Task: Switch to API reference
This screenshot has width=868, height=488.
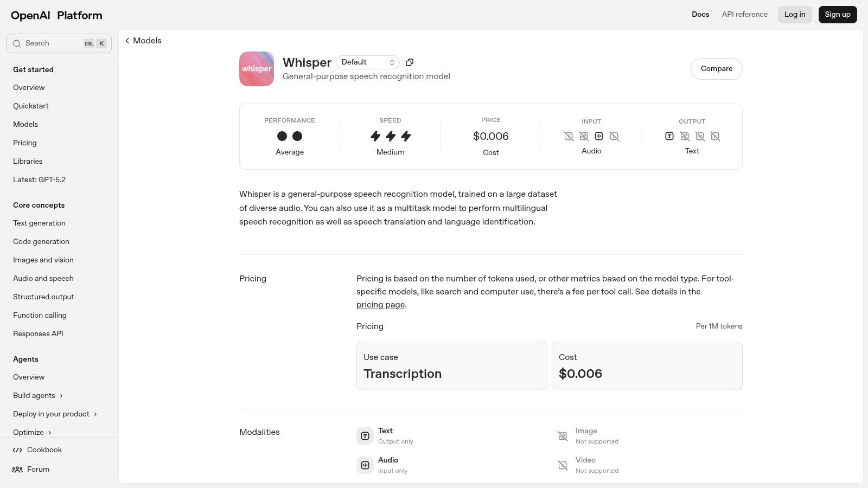Action: click(744, 14)
